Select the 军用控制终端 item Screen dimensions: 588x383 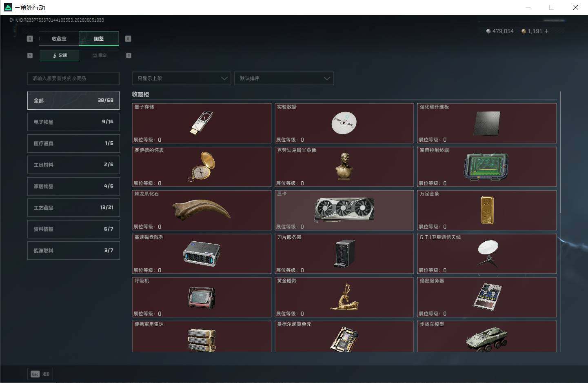pos(487,167)
